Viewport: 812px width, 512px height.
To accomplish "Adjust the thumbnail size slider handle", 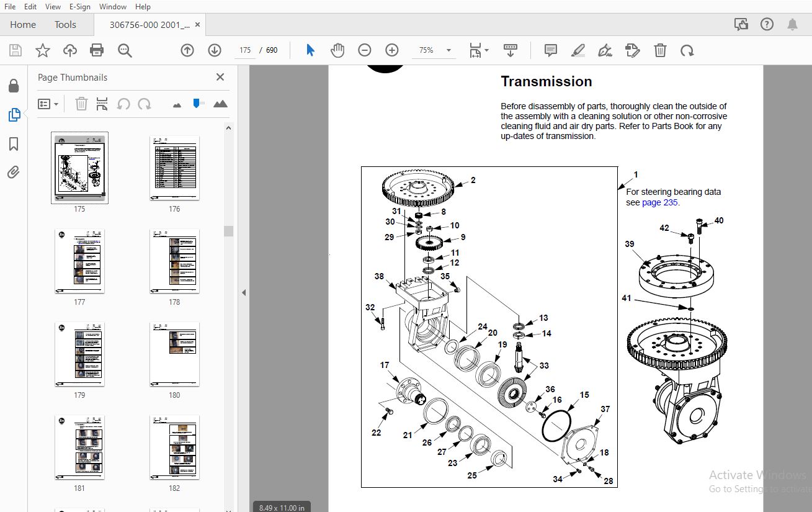I will point(197,103).
